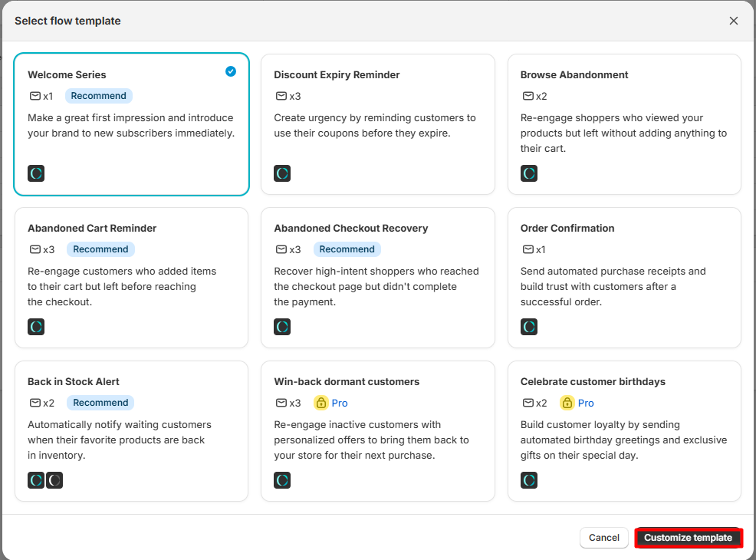Click the envelope icon in Back in Stock Alert card

[x=35, y=403]
